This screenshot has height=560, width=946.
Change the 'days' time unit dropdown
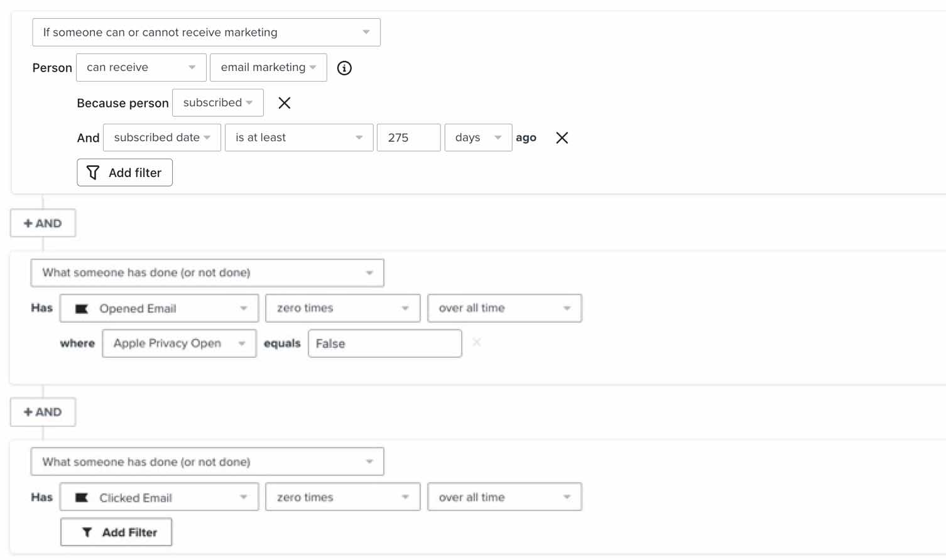478,138
